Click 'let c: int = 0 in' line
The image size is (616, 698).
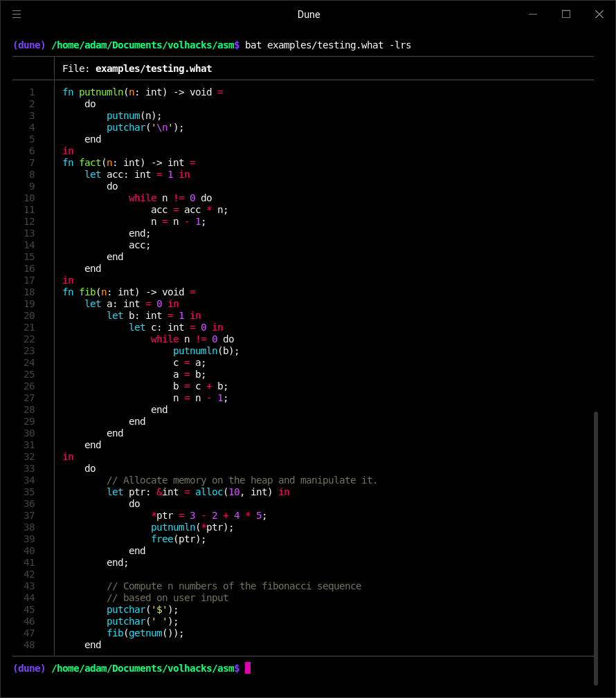click(x=176, y=327)
